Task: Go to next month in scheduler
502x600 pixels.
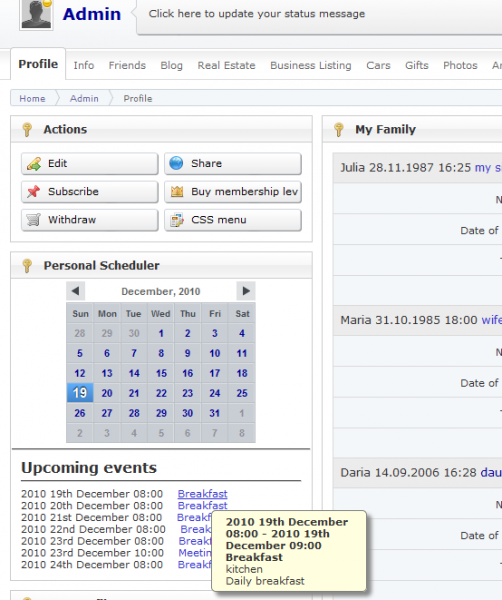Action: pos(246,291)
